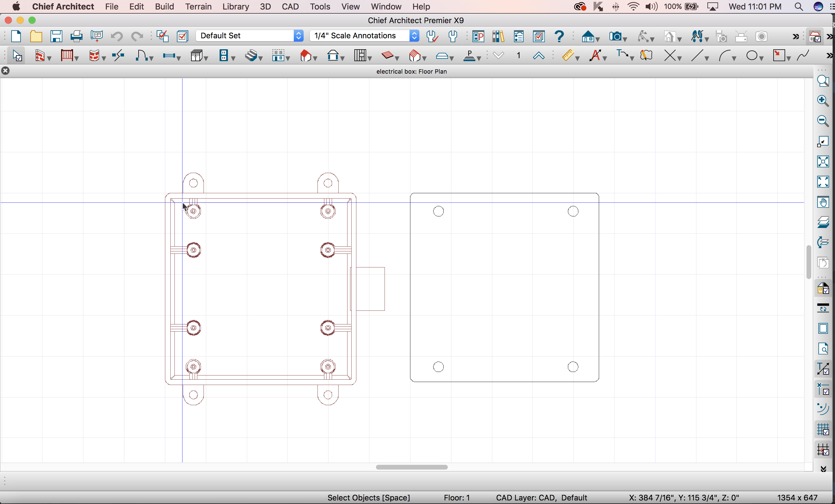Open the CAD menu

[x=290, y=7]
